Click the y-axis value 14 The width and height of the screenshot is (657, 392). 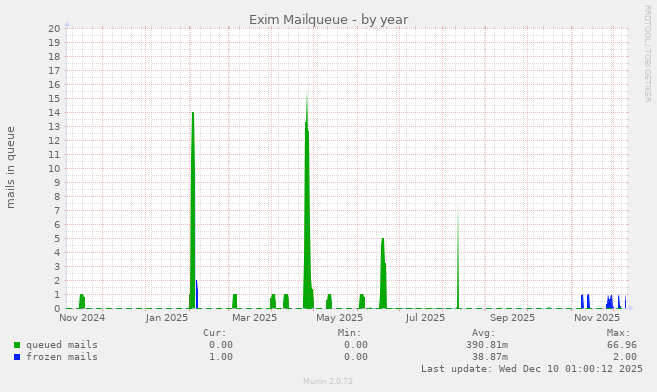(x=54, y=113)
